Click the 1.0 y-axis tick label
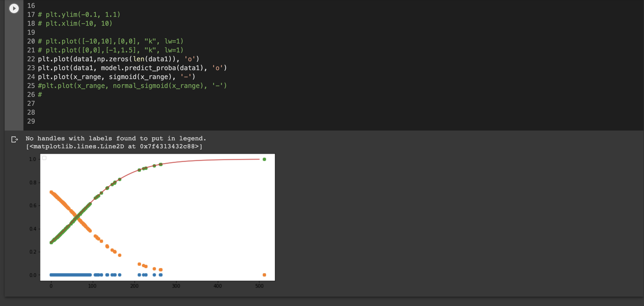The image size is (644, 306). pyautogui.click(x=33, y=159)
